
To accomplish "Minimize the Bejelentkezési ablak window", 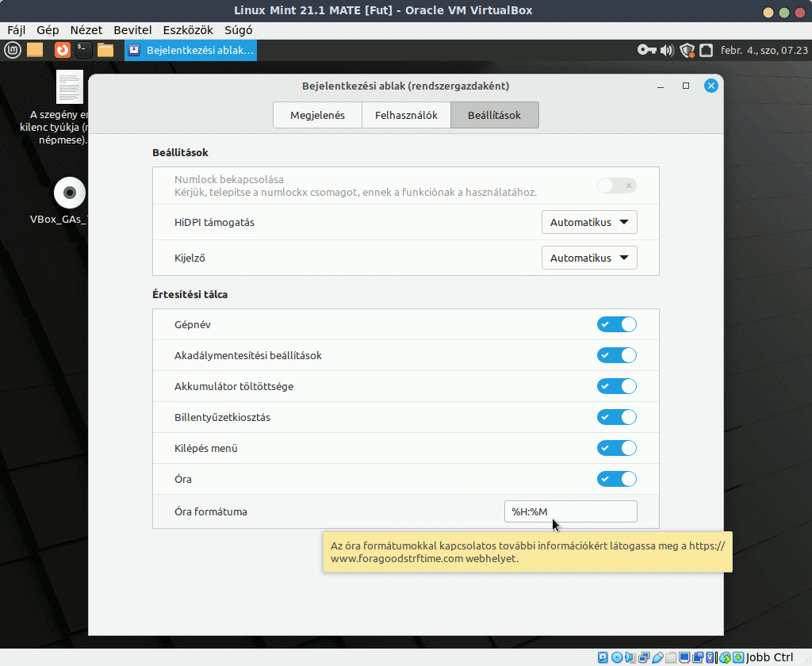I will click(x=661, y=86).
